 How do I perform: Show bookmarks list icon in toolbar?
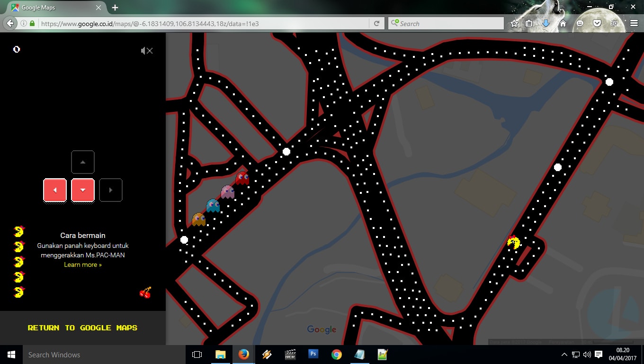[x=529, y=23]
